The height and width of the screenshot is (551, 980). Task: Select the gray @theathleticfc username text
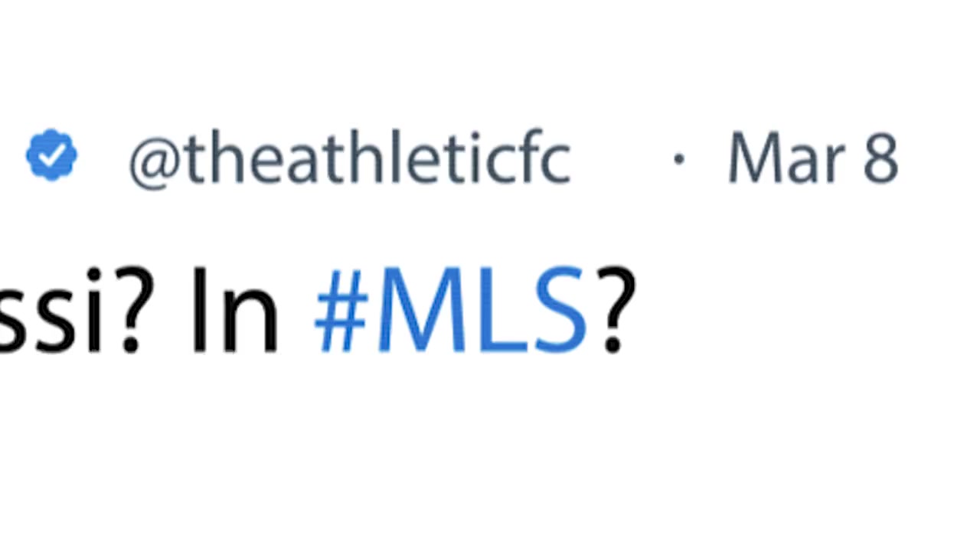pos(350,159)
